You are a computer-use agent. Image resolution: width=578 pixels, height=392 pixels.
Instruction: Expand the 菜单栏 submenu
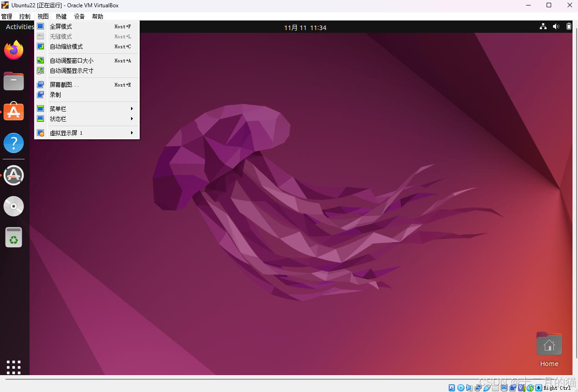point(86,109)
